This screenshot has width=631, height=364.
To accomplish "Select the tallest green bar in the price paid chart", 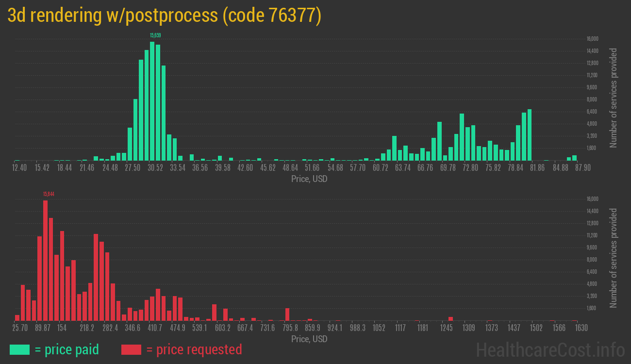I will coord(152,101).
